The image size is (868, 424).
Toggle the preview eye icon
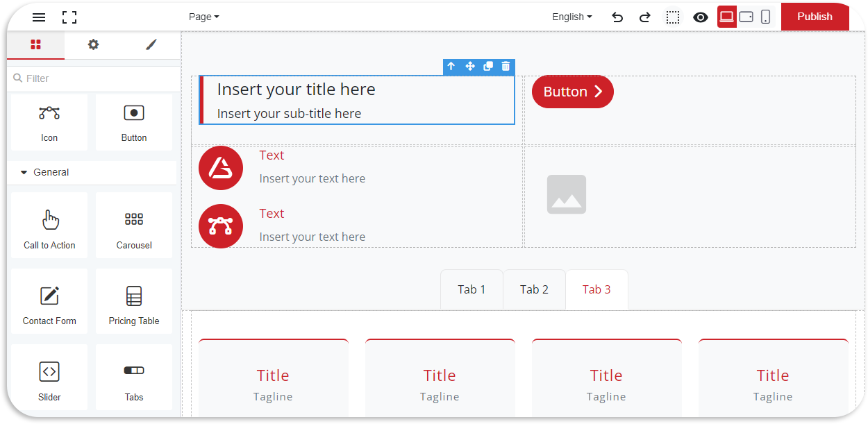[701, 17]
